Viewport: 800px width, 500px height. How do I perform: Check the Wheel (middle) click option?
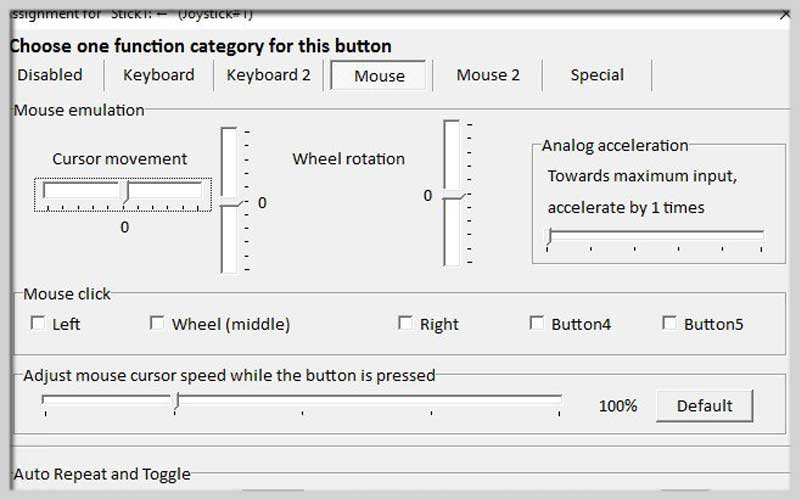click(x=157, y=323)
